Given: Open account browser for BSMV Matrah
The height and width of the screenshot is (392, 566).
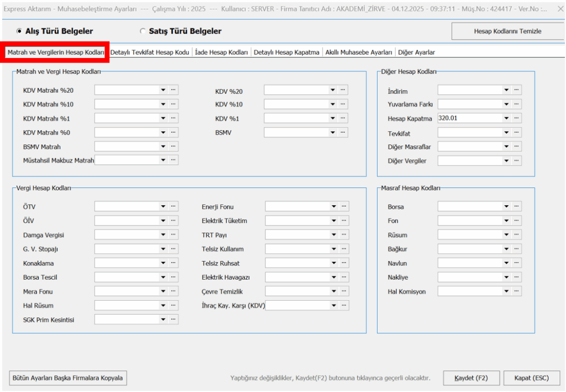Looking at the screenshot, I should coord(173,146).
